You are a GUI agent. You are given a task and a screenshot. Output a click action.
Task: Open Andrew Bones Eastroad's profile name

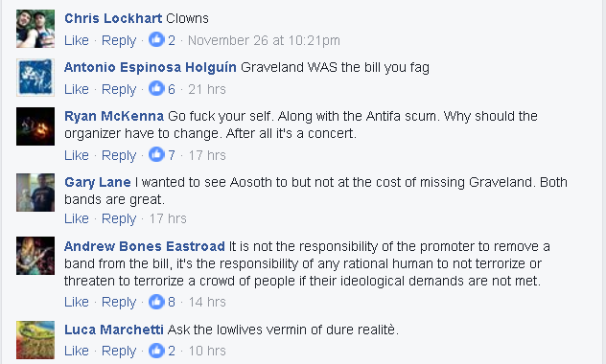[x=145, y=246]
